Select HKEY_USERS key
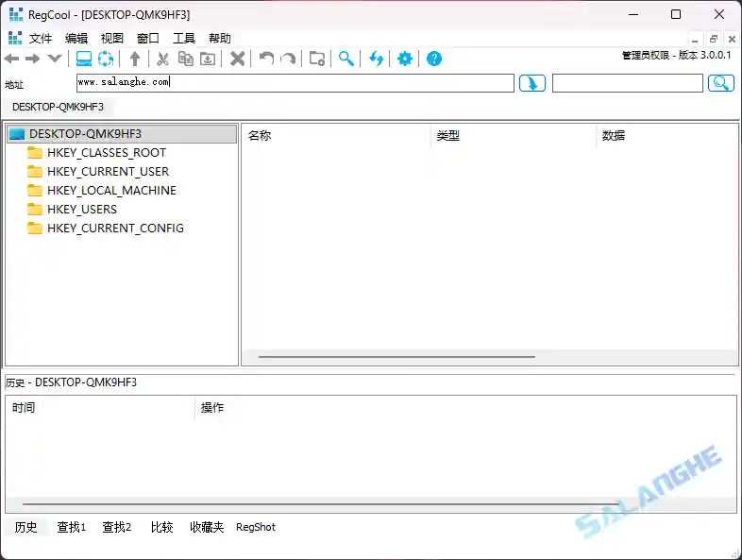This screenshot has height=560, width=742. pyautogui.click(x=82, y=210)
